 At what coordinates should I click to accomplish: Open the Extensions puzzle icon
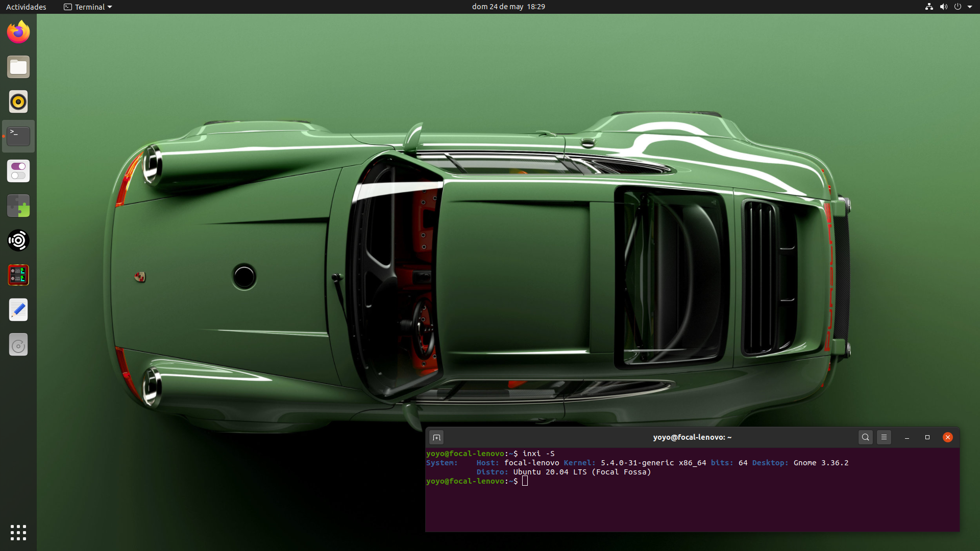point(18,206)
